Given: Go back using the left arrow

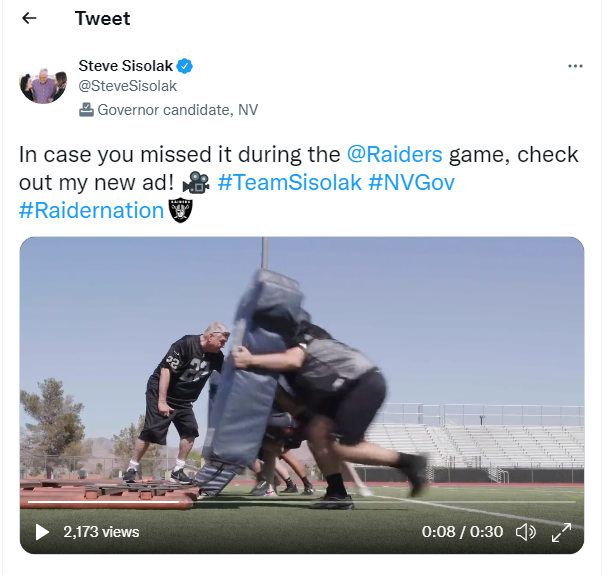Looking at the screenshot, I should point(29,18).
